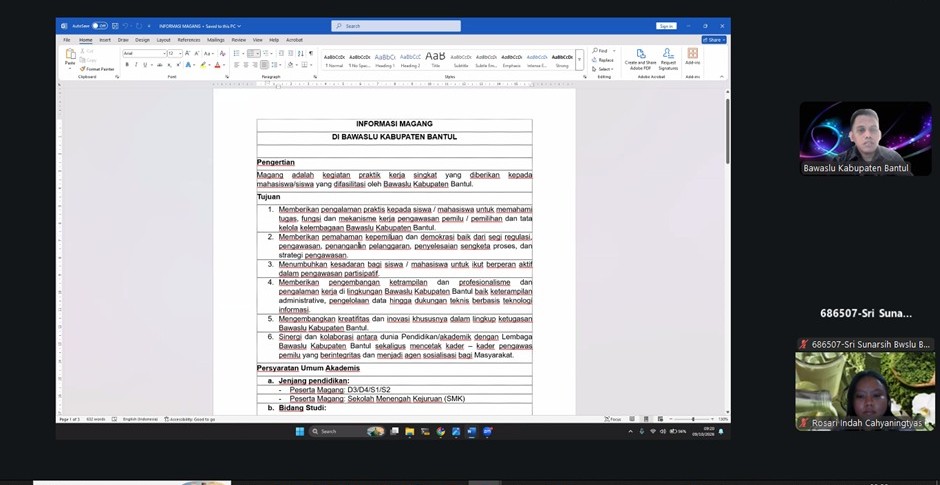Toggle underline formatting
This screenshot has height=485, width=940.
click(144, 65)
